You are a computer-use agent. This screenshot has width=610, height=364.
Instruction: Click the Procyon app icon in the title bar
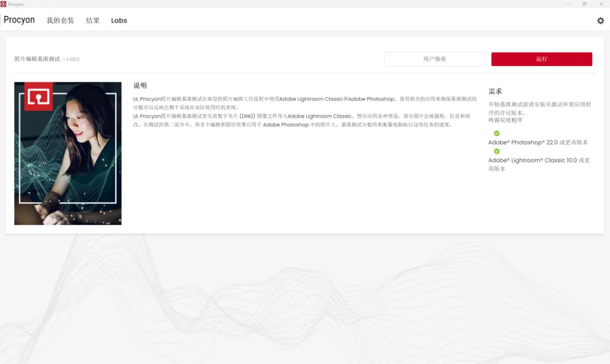(3, 4)
